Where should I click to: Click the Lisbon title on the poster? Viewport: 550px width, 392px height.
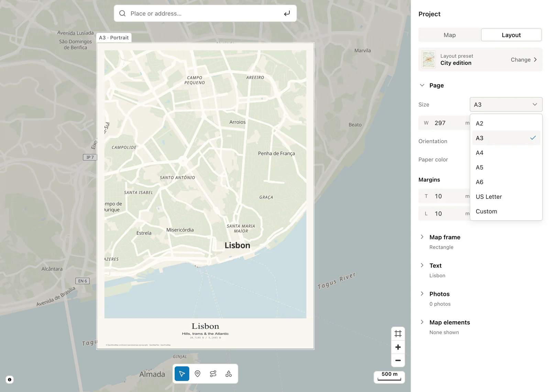(205, 326)
